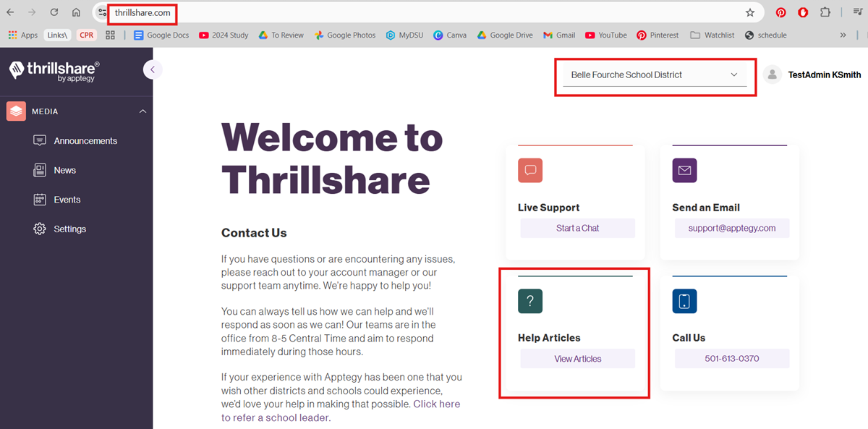Collapse the MEDIA section chevron

[x=142, y=111]
